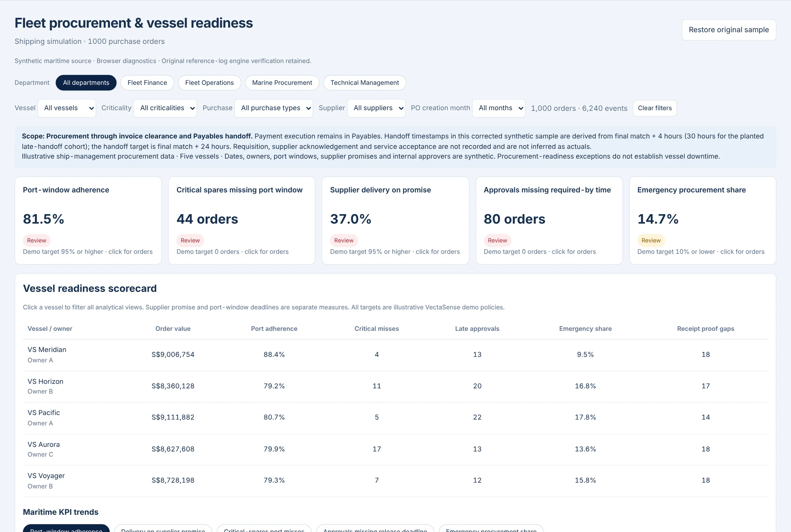Open the Port-window adherence KPI card

(x=88, y=221)
